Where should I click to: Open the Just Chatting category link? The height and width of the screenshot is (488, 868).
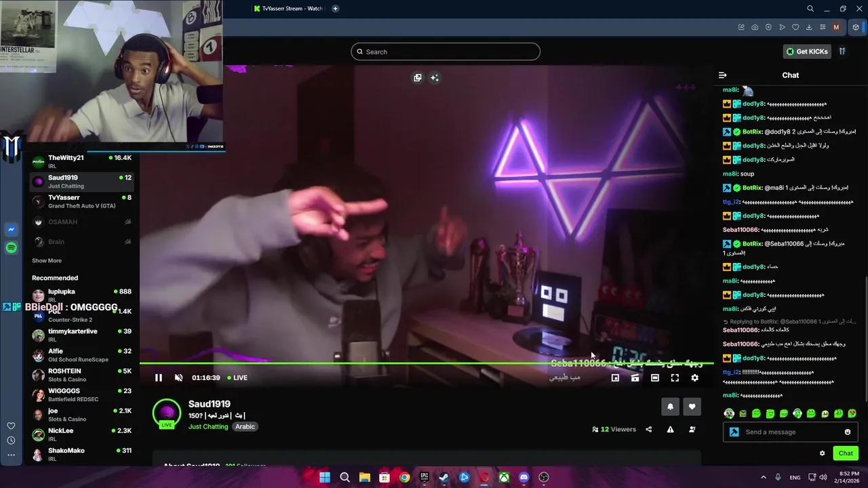208,426
